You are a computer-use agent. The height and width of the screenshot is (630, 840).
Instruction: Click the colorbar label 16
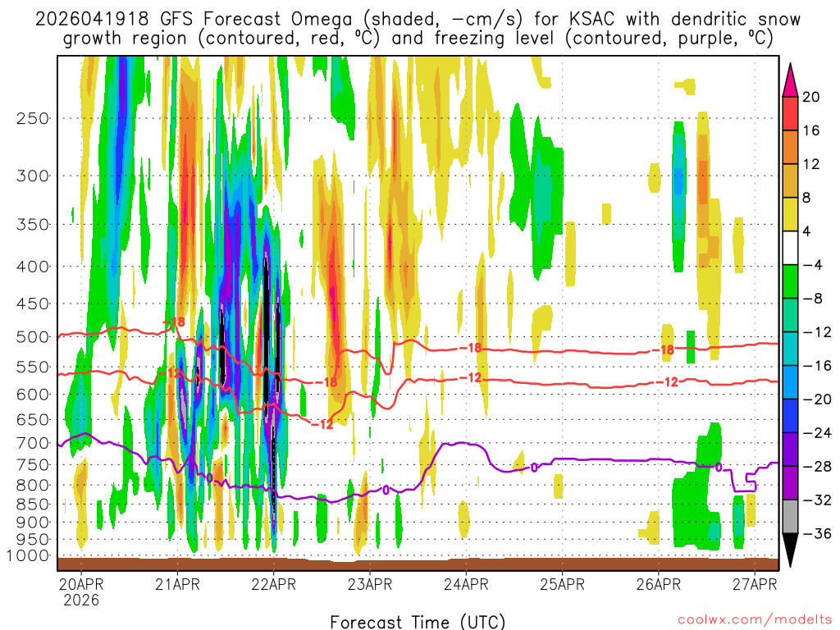point(811,130)
